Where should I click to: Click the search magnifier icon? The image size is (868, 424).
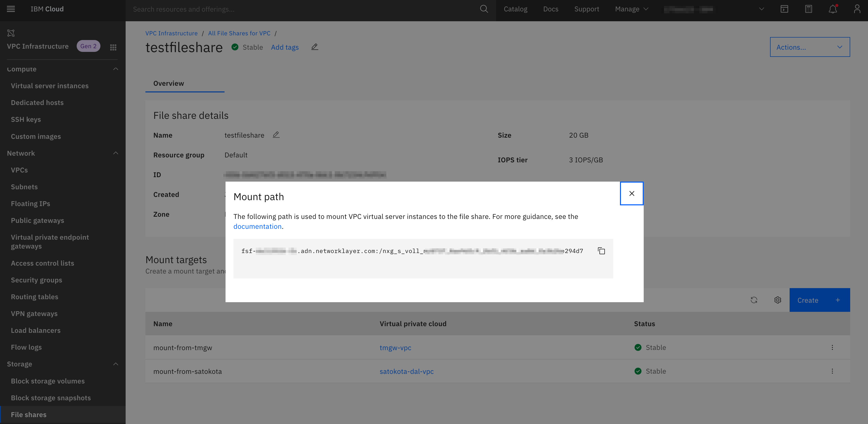coord(484,9)
